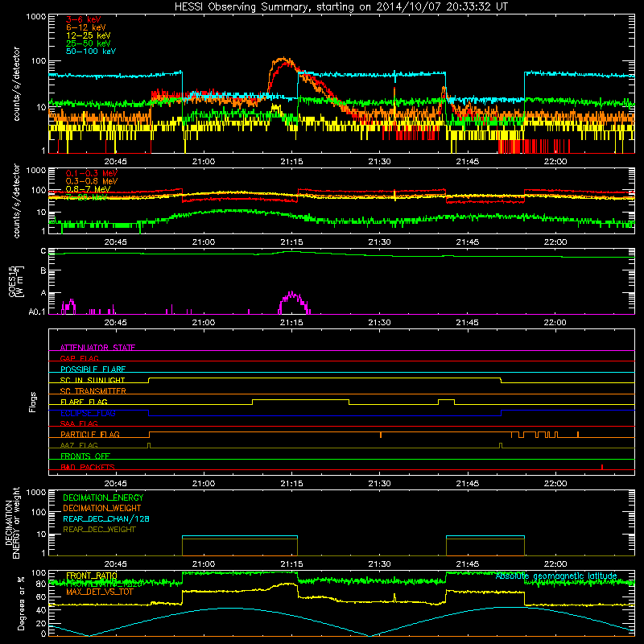Click the 21:00 tick label under MeV panel
The height and width of the screenshot is (644, 644).
coord(204,242)
